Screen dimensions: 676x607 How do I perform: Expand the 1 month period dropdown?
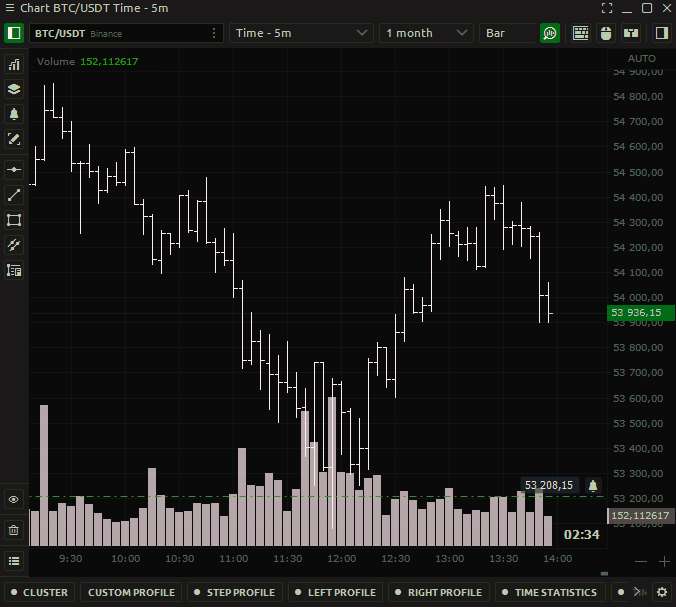[x=427, y=33]
